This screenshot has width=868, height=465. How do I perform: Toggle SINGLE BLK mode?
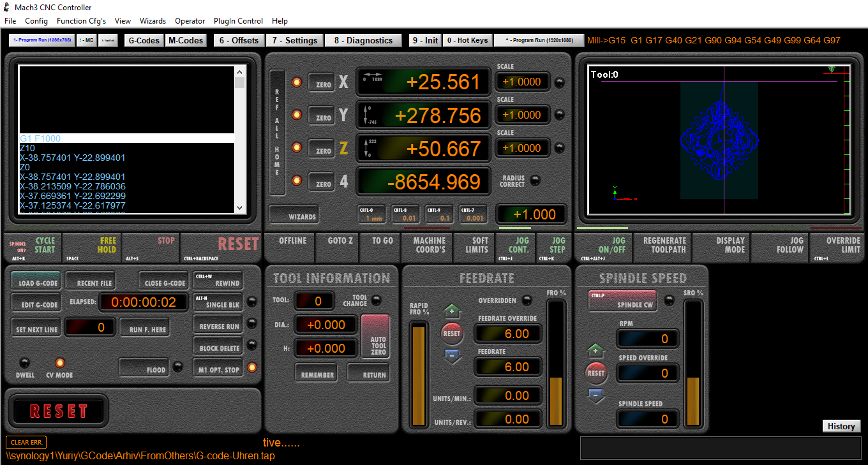[218, 302]
